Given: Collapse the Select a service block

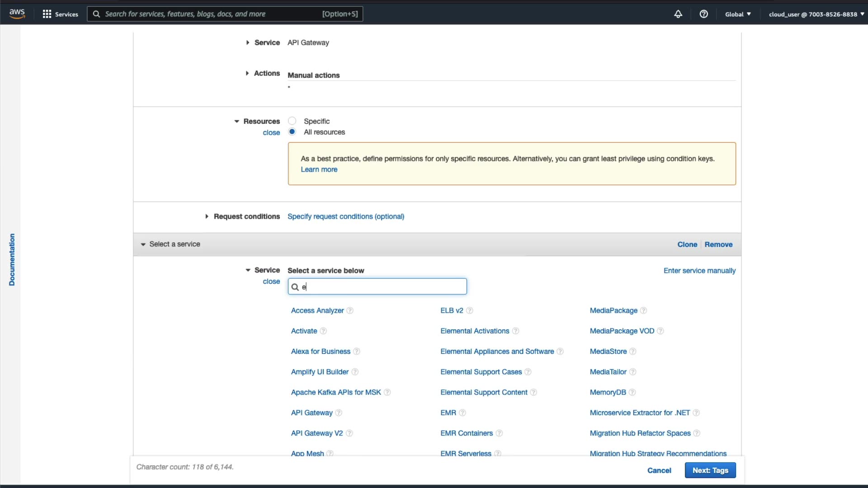Looking at the screenshot, I should 143,244.
